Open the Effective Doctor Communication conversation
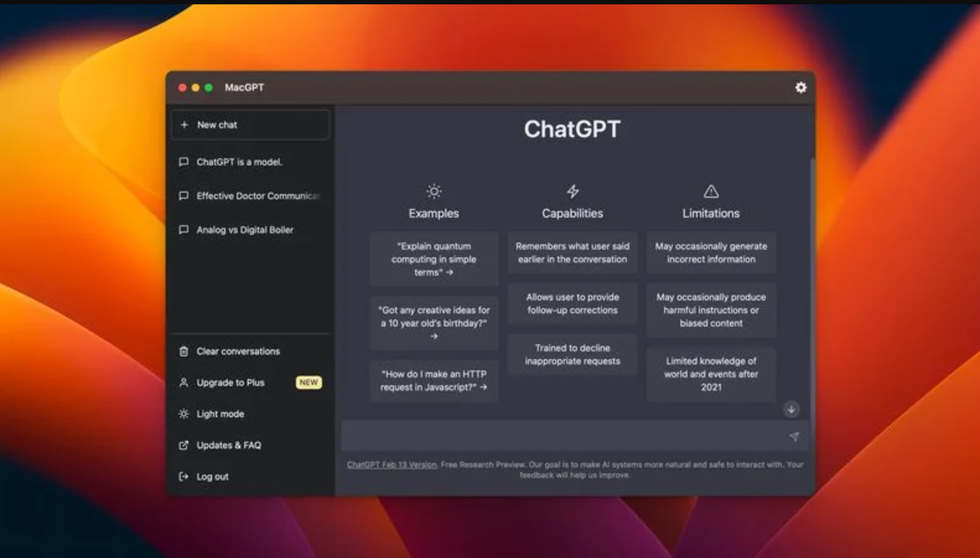 pyautogui.click(x=250, y=196)
